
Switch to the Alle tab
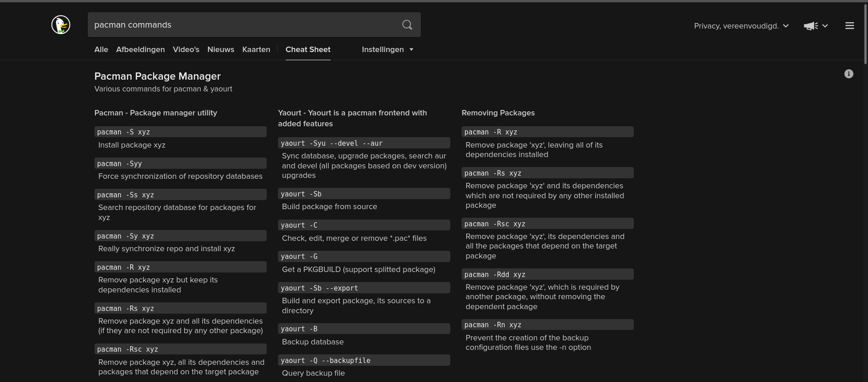coord(101,49)
